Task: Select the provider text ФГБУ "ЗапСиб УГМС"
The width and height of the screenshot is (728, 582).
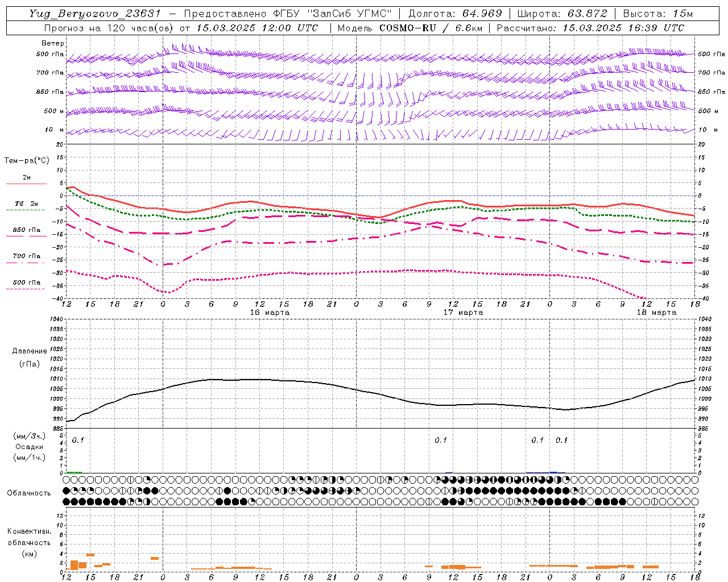Action: (333, 14)
